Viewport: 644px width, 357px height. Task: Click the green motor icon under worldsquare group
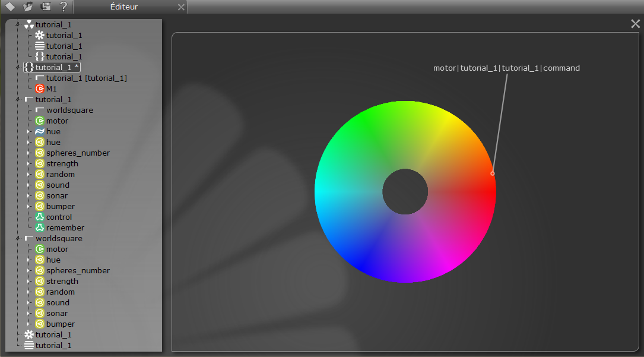(40, 249)
